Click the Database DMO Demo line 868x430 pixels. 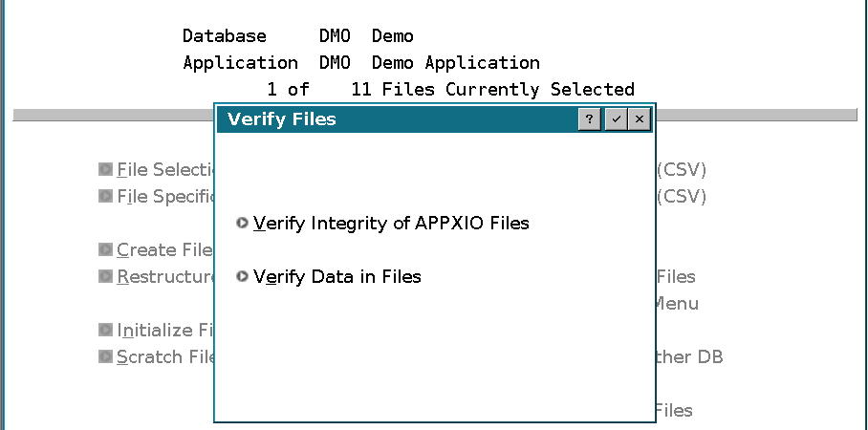tap(298, 36)
